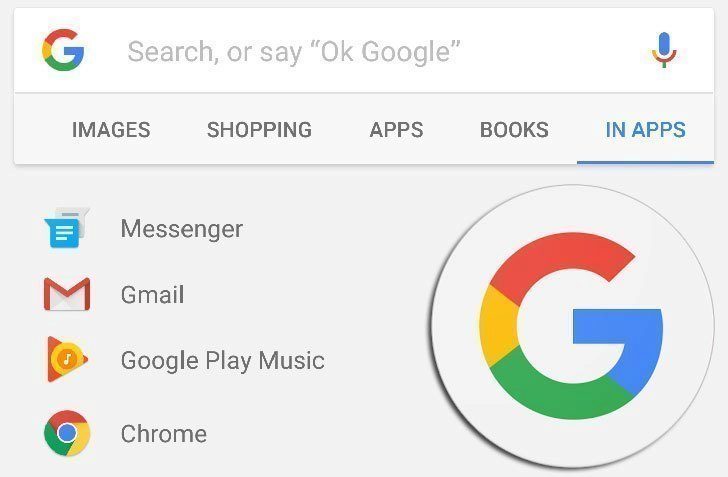728x477 pixels.
Task: Click the Messenger text label
Action: click(182, 229)
